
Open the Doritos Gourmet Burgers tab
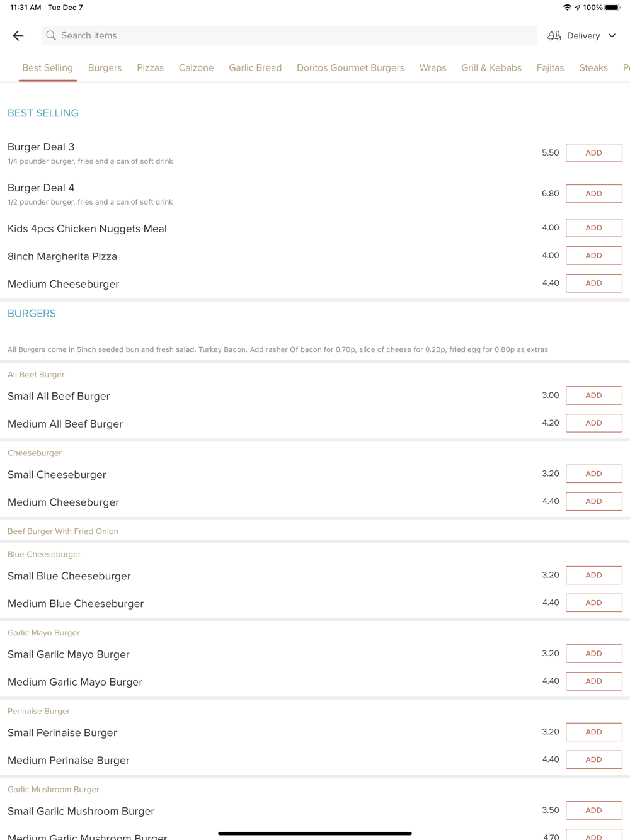point(350,68)
